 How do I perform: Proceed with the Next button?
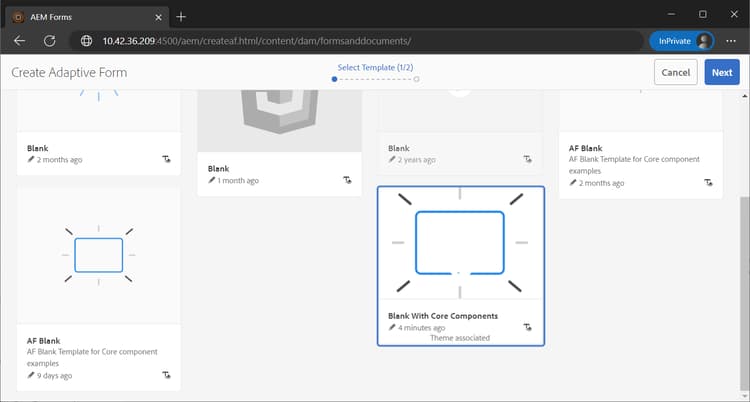pos(722,72)
